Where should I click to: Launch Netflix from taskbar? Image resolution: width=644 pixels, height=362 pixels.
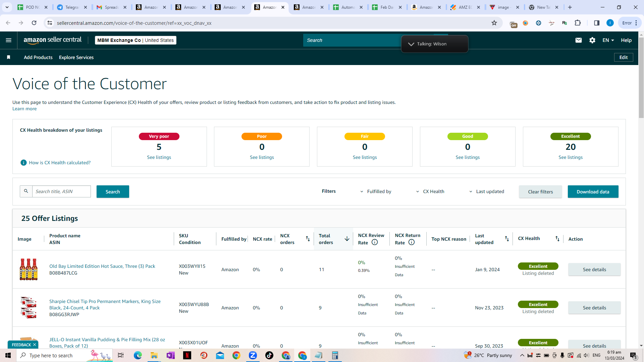pyautogui.click(x=187, y=355)
